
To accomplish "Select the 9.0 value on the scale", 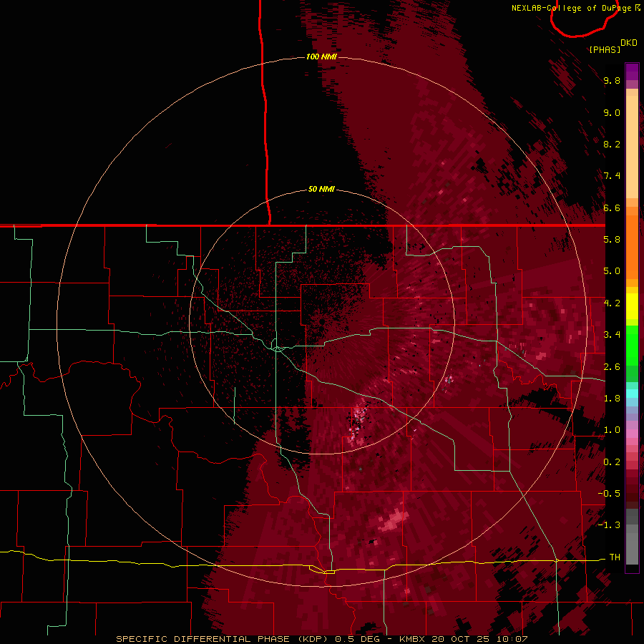I will [612, 112].
